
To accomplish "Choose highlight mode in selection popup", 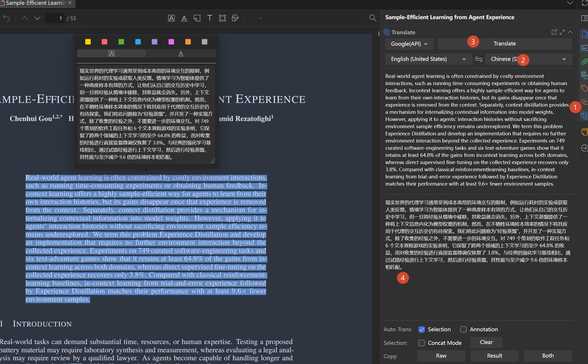I will [112, 53].
